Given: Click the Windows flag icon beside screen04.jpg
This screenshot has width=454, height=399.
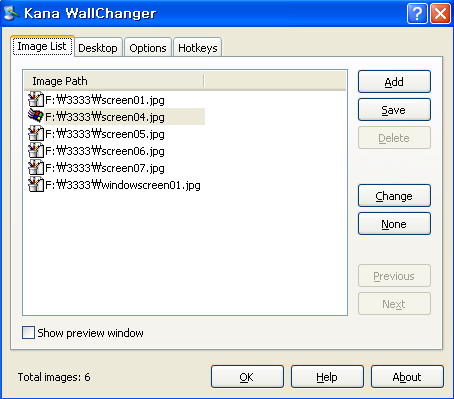Looking at the screenshot, I should point(36,116).
